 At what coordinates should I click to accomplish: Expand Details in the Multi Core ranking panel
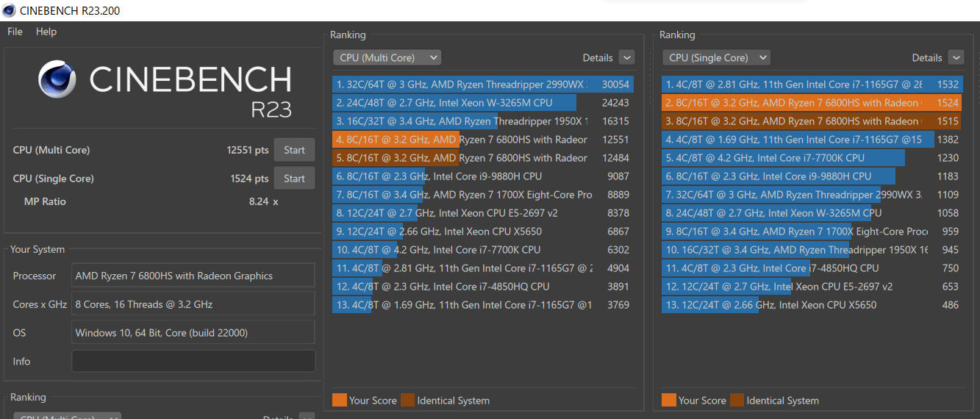(626, 57)
